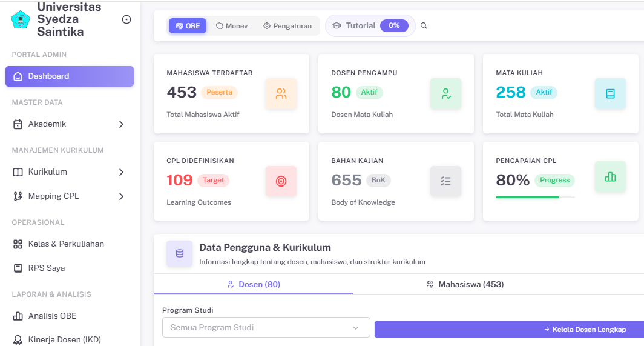Click the RPS Saya document icon
644x346 pixels.
pyautogui.click(x=18, y=268)
